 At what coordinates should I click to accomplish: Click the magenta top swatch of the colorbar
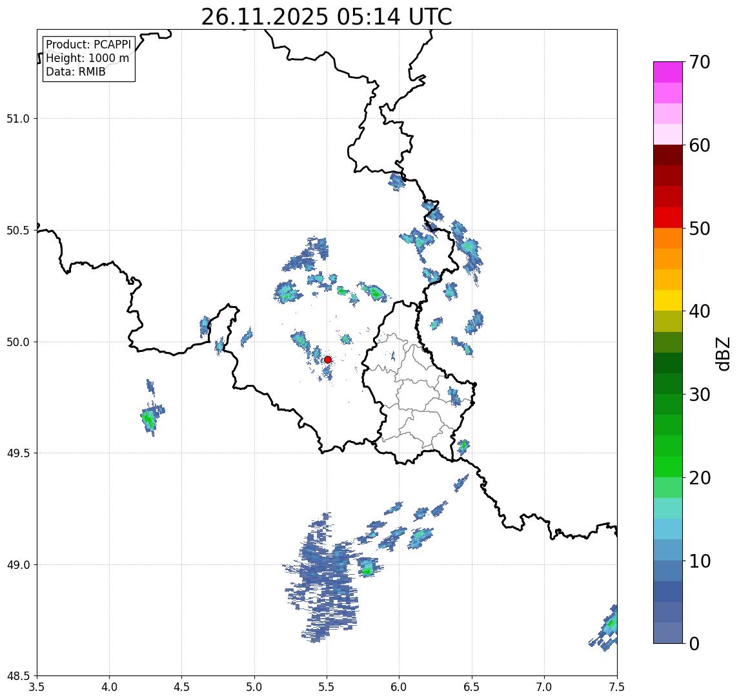click(668, 72)
